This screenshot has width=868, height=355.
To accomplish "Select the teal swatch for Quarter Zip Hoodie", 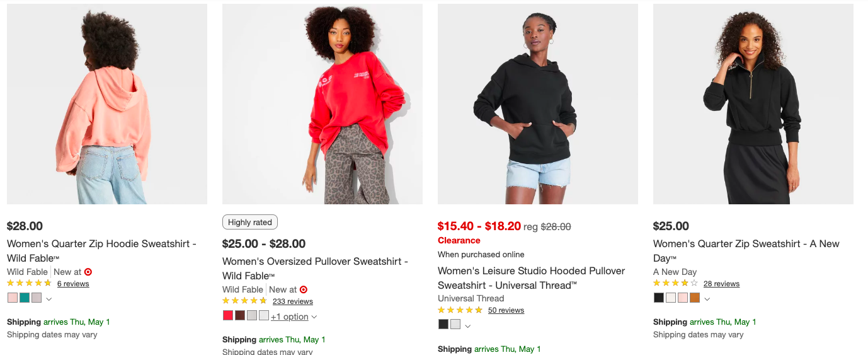I will (x=25, y=298).
